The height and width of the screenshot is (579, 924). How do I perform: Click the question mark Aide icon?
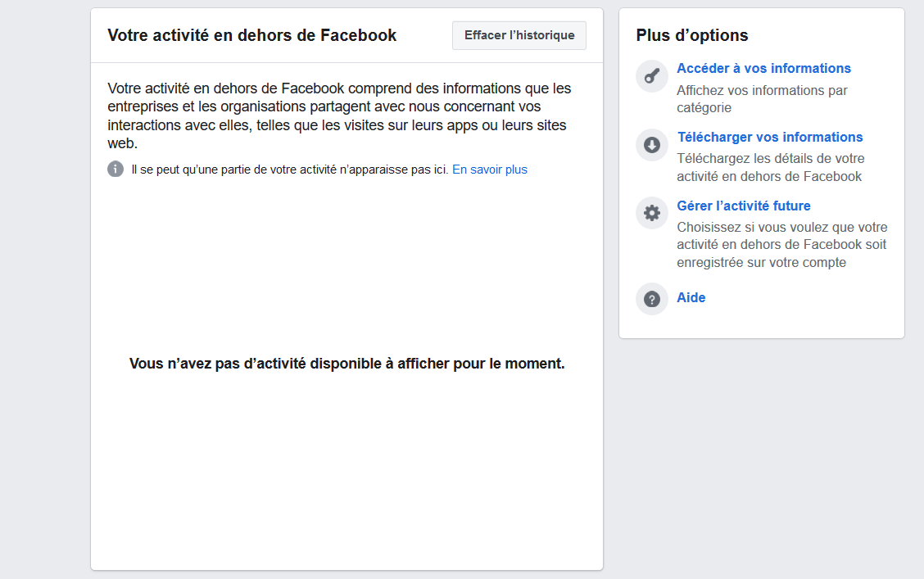651,299
